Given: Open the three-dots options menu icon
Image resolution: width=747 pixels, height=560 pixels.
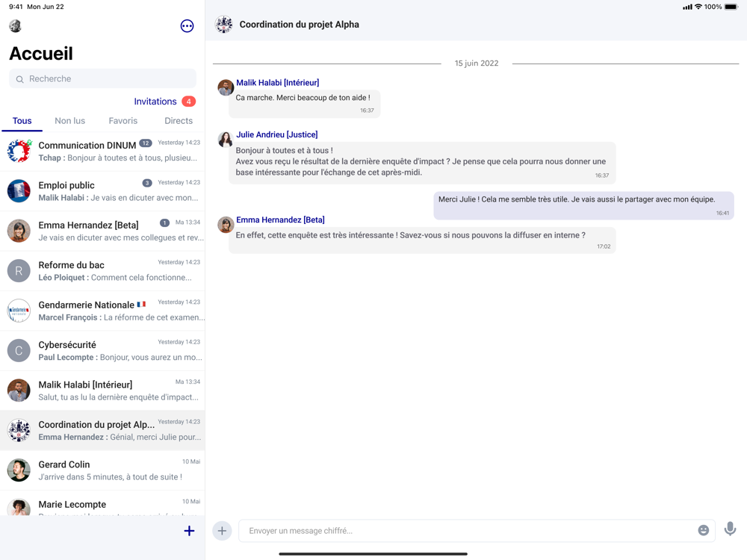Looking at the screenshot, I should click(x=187, y=25).
